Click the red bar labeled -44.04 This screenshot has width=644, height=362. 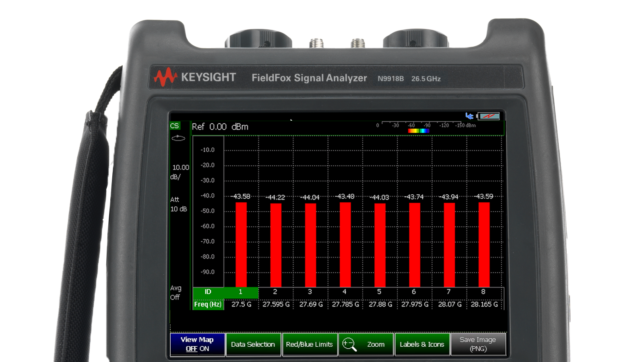point(310,245)
